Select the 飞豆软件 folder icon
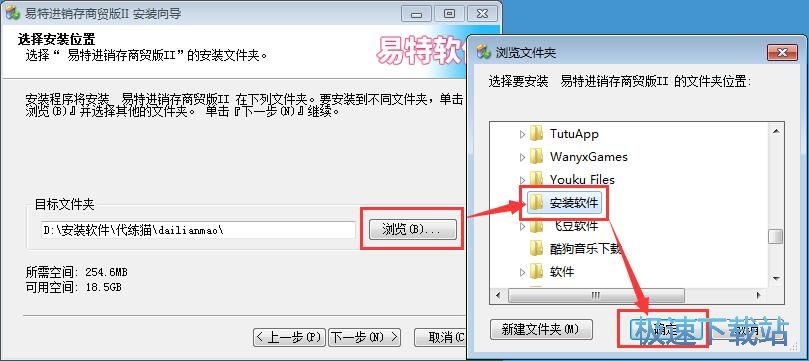 coord(537,226)
